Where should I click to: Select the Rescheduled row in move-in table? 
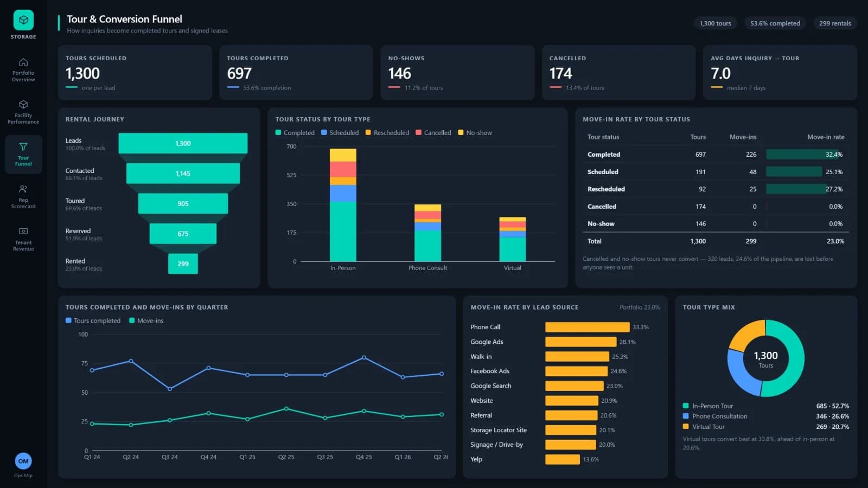pyautogui.click(x=716, y=189)
